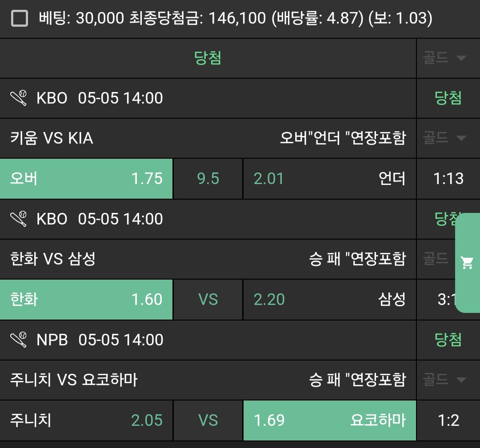Click the 1:13 score for 키움 VS KIA

[x=448, y=179]
